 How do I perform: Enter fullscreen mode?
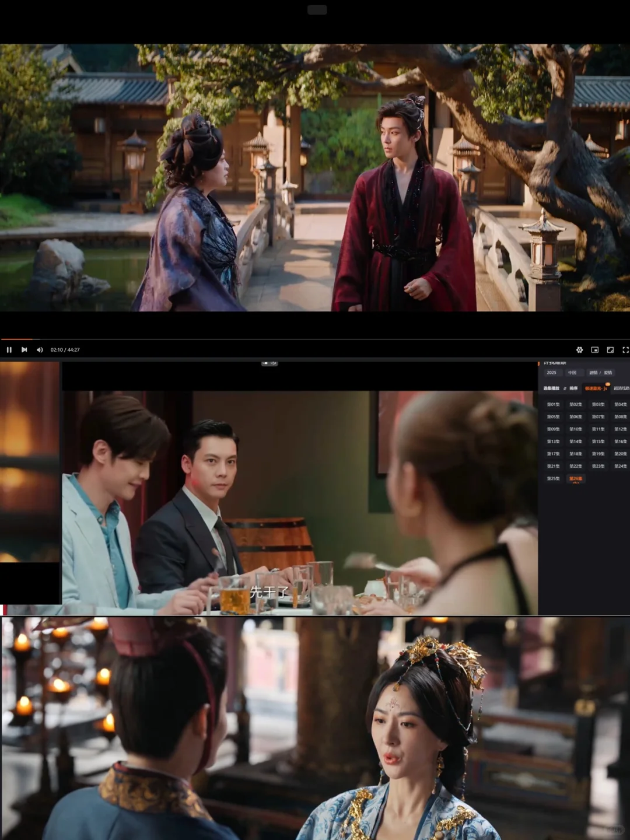625,350
